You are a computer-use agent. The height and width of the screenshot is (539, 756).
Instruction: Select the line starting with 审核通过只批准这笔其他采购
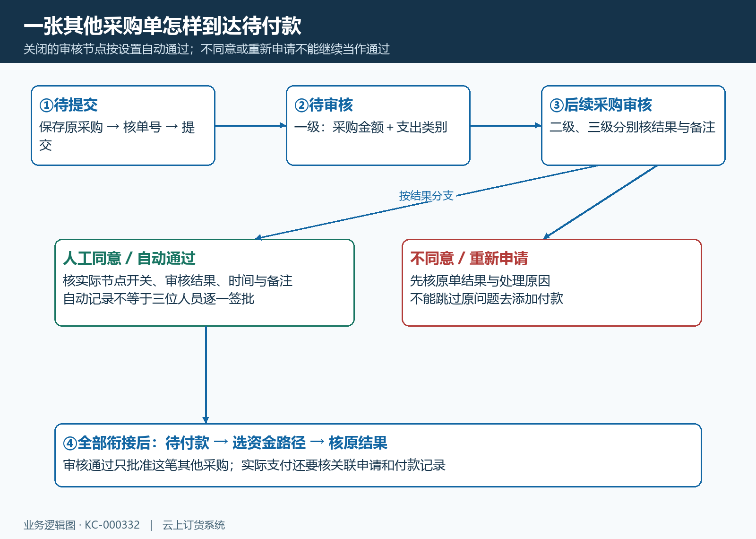coord(254,465)
